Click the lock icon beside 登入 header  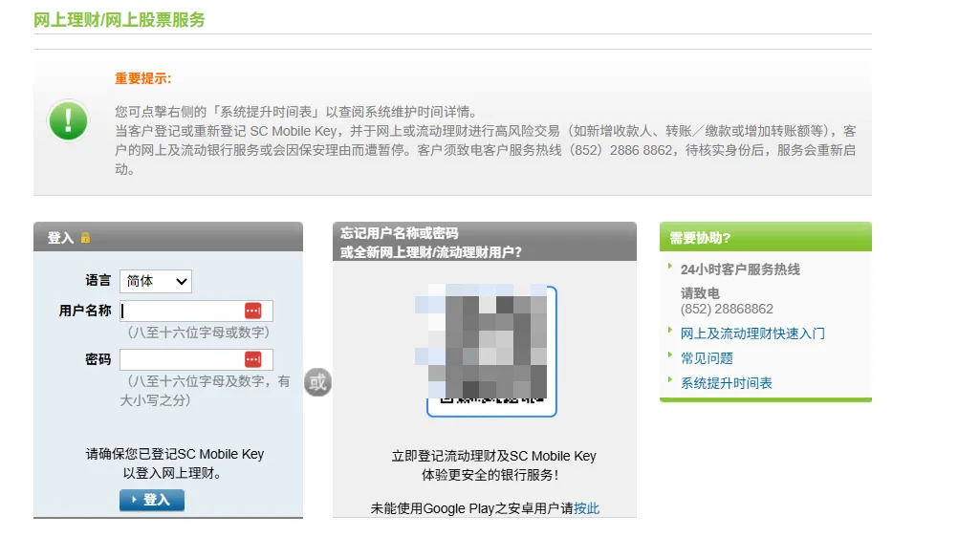pos(86,237)
